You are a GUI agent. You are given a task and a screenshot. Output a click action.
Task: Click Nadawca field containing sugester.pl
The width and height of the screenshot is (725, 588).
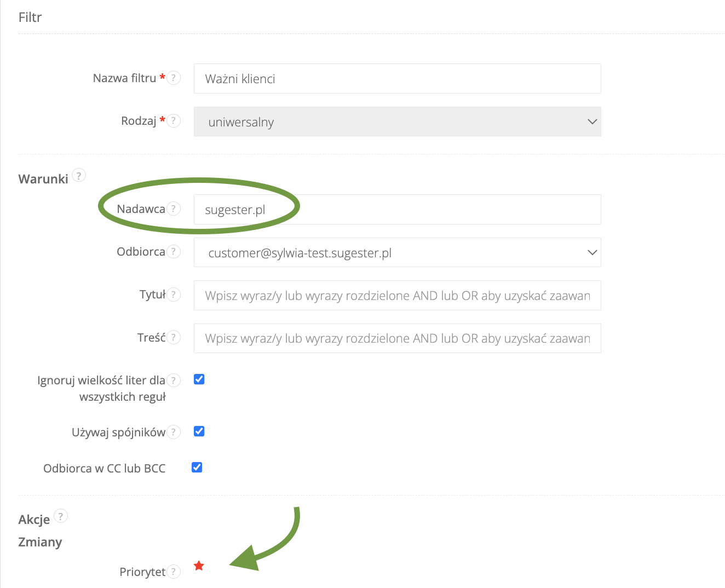398,209
